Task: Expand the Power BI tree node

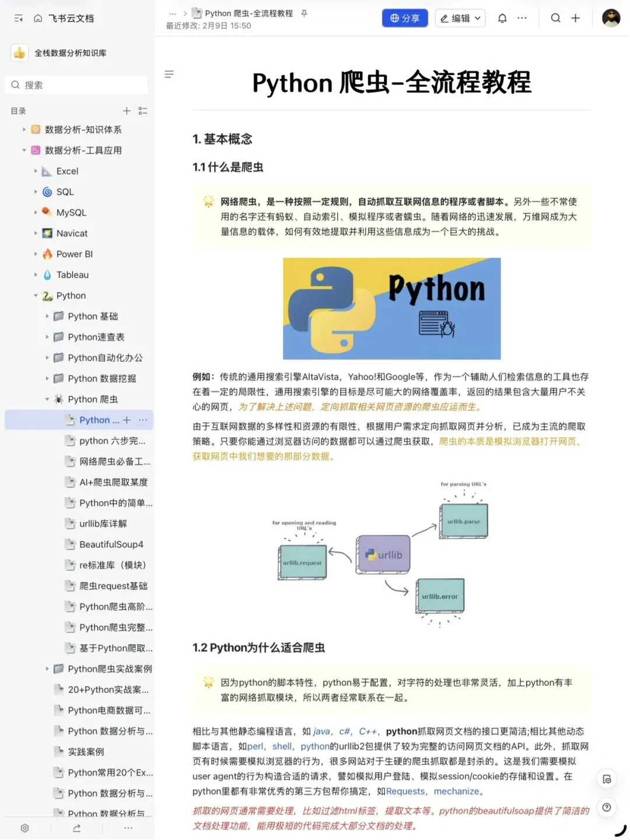Action: click(36, 254)
